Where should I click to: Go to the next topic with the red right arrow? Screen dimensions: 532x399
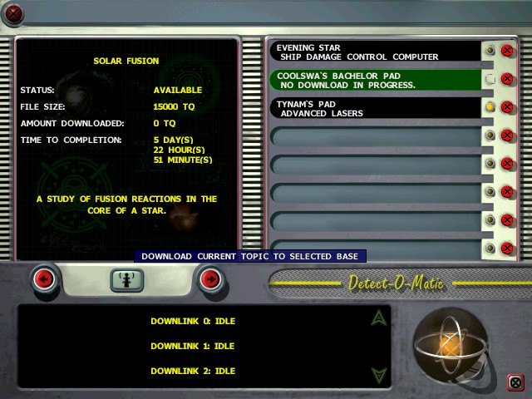click(210, 279)
